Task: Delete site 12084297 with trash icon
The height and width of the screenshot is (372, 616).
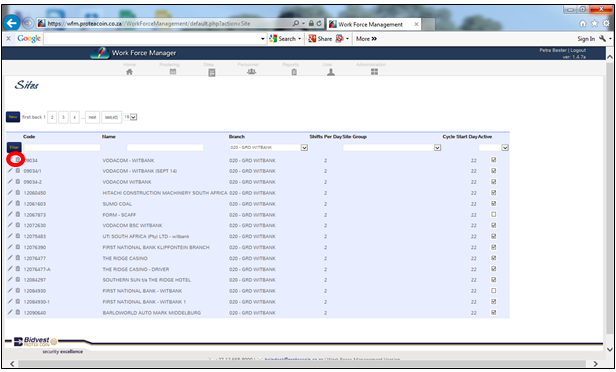Action: point(18,280)
